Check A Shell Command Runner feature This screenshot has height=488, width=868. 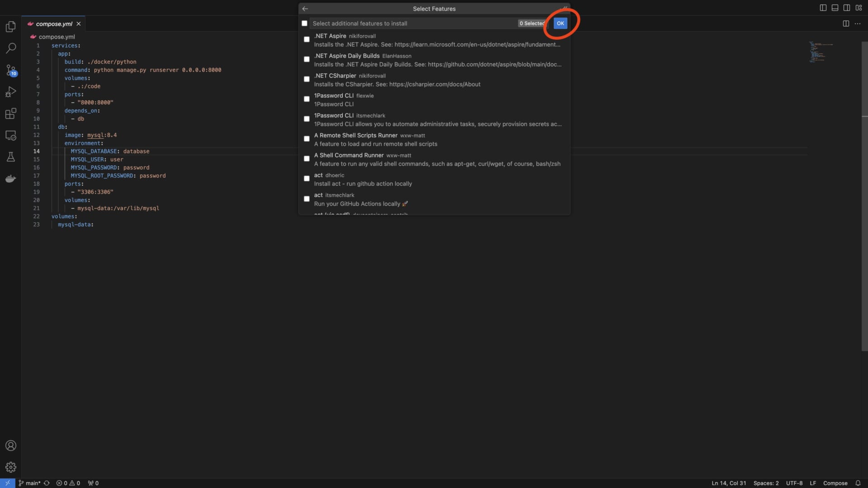click(307, 159)
